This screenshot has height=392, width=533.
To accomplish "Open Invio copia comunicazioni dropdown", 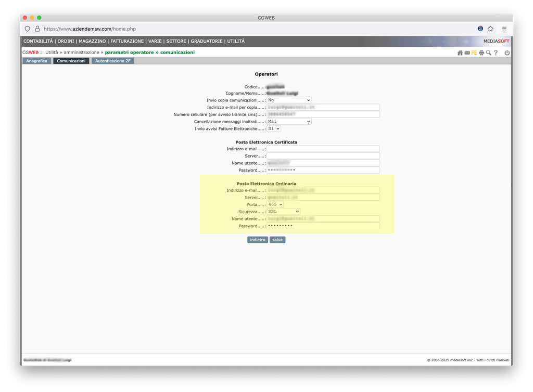I will coord(289,100).
